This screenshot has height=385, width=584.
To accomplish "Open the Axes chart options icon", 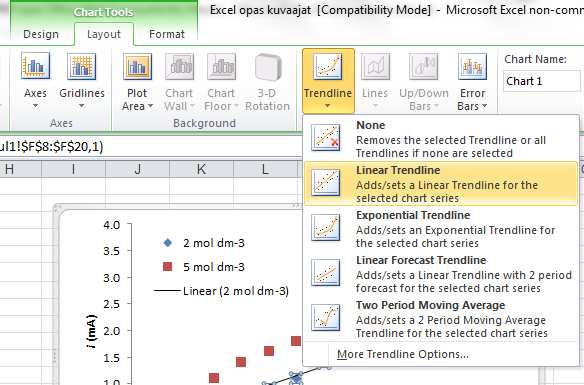I will (35, 66).
